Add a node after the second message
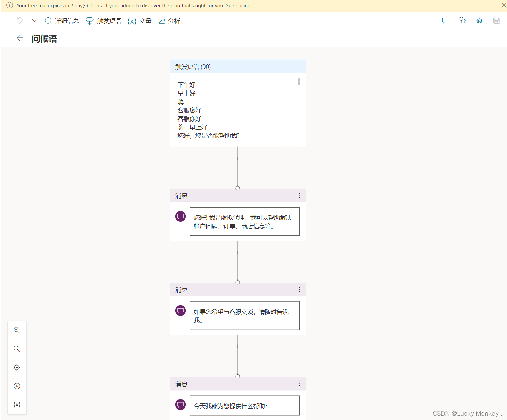Image resolution: width=507 pixels, height=420 pixels. (x=238, y=346)
